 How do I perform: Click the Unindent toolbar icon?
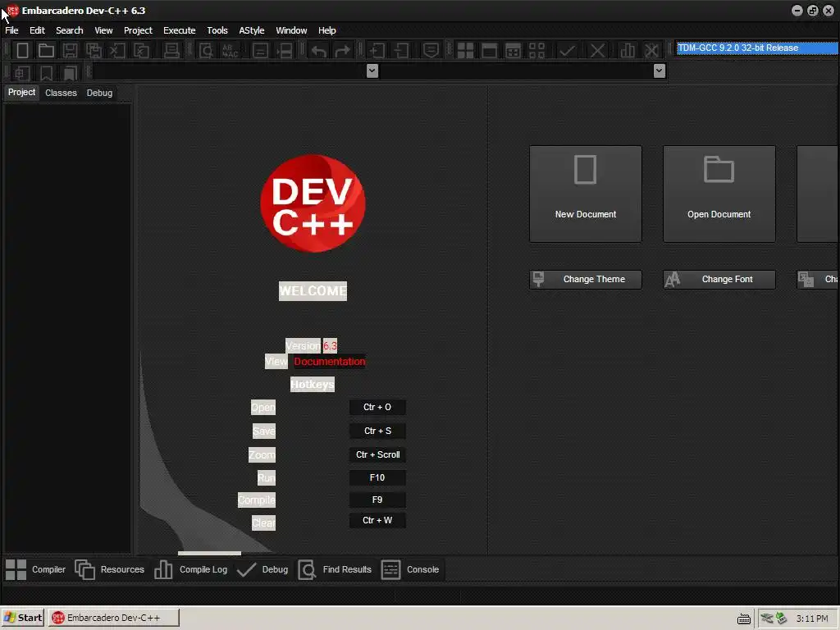[x=400, y=50]
